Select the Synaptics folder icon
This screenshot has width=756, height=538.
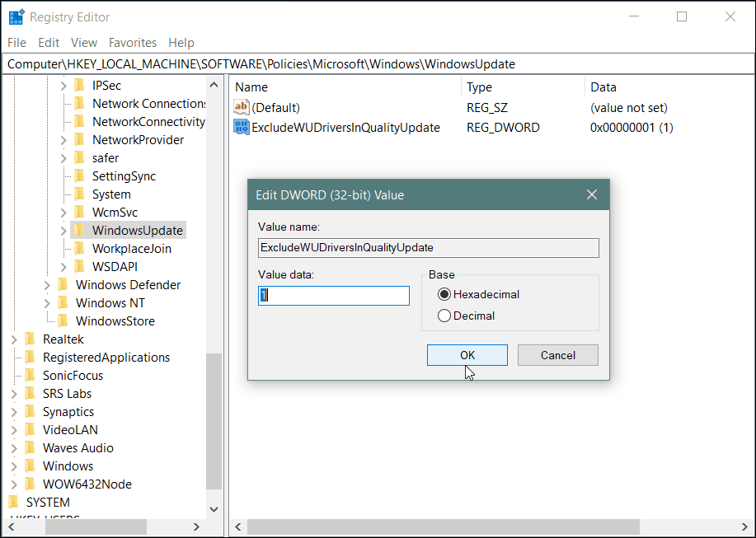[30, 412]
